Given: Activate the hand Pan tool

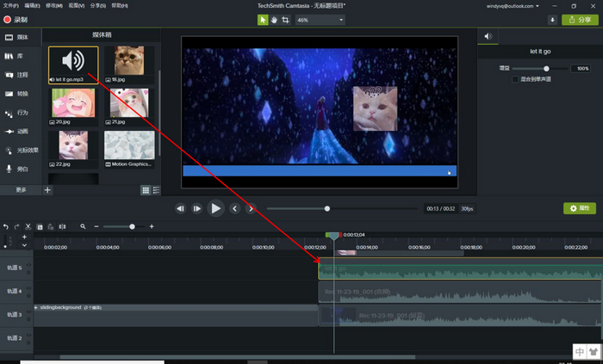Looking at the screenshot, I should pos(274,20).
